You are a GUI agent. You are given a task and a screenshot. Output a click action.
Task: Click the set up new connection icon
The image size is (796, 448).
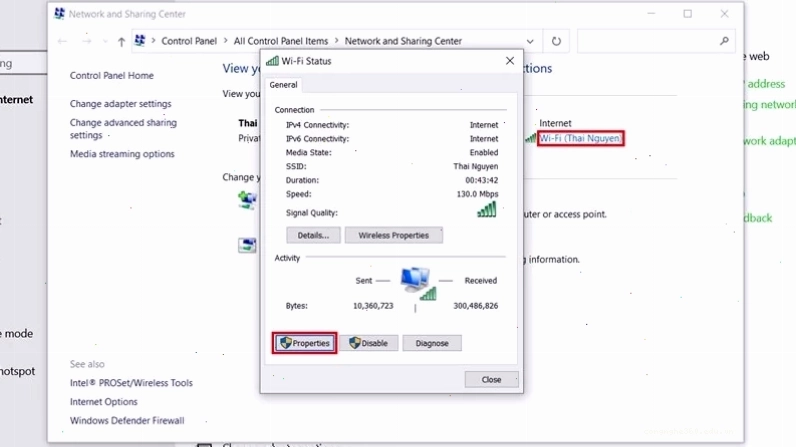(x=247, y=200)
